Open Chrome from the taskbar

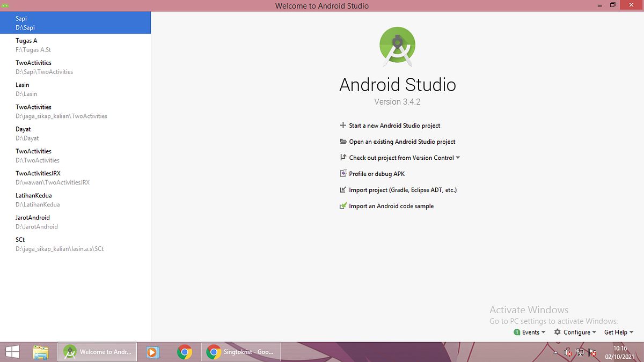click(185, 352)
